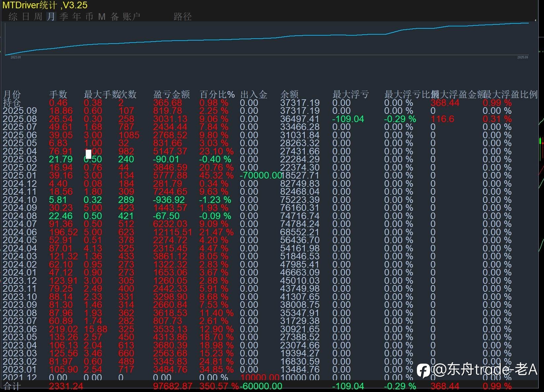This screenshot has height=392, width=544.
Task: Select the 2025.01 month row
Action: [x=20, y=176]
